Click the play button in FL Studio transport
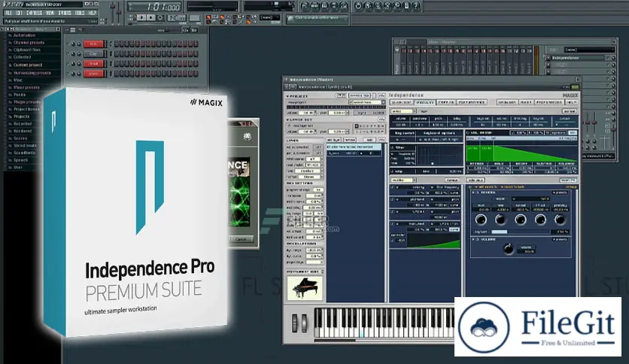Image resolution: width=629 pixels, height=364 pixels. pyautogui.click(x=141, y=17)
